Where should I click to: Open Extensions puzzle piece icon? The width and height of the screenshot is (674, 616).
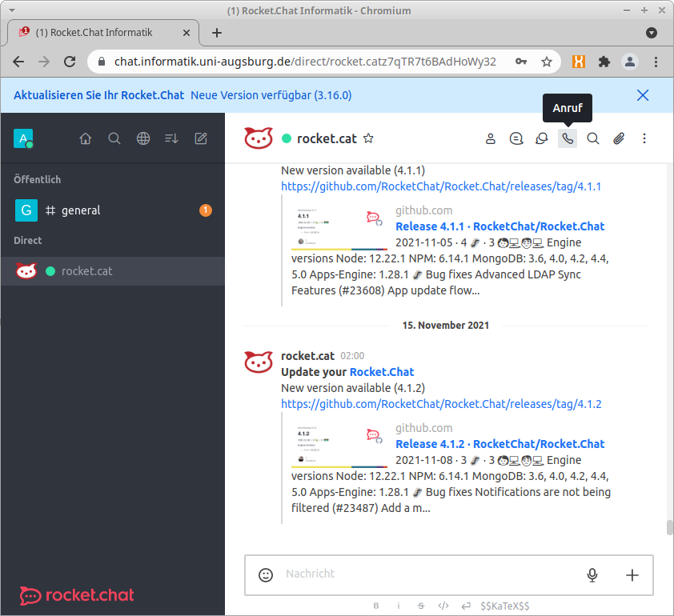pos(604,62)
